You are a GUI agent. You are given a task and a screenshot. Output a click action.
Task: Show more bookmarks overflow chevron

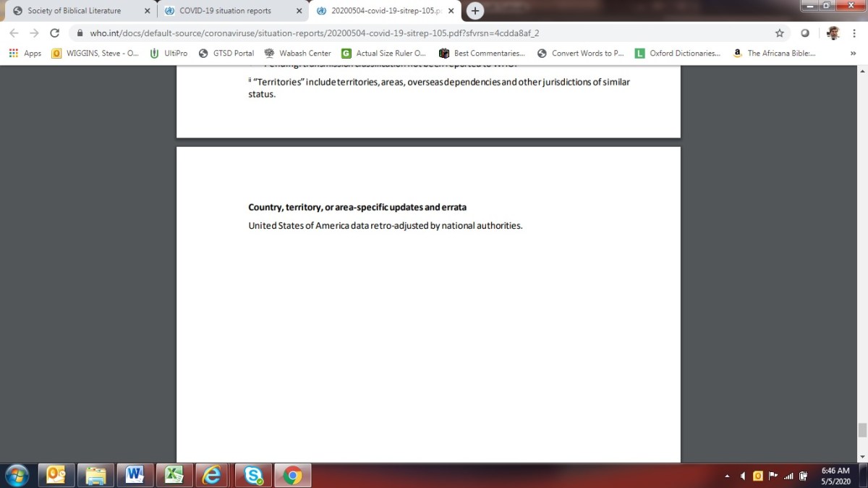coord(853,53)
